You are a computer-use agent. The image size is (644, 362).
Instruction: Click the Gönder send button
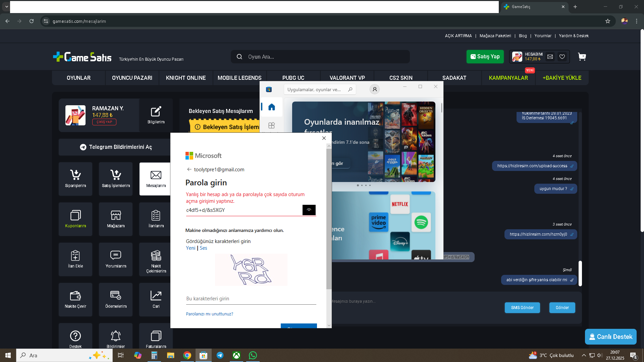562,308
